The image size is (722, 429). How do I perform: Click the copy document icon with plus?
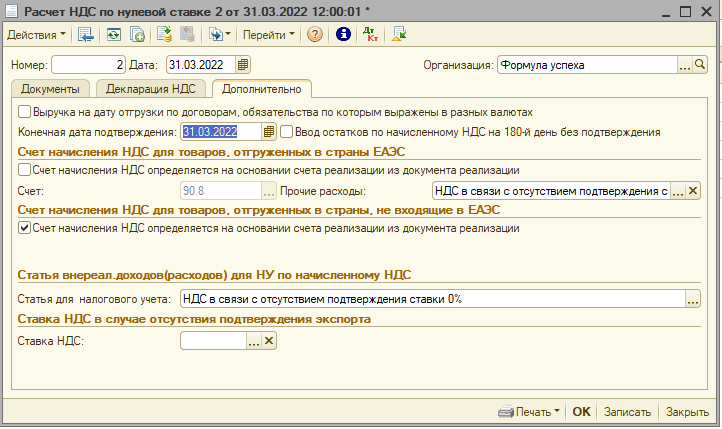tap(137, 34)
